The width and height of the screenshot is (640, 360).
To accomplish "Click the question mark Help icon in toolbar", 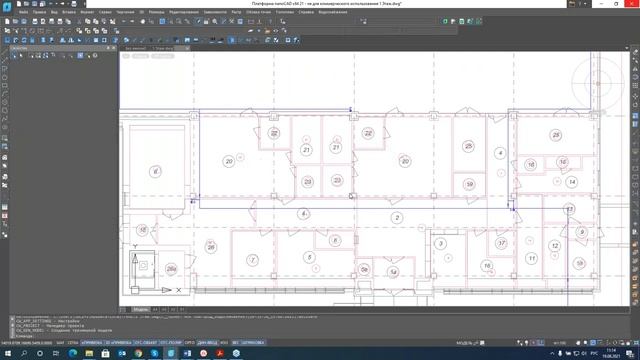I will click(270, 21).
